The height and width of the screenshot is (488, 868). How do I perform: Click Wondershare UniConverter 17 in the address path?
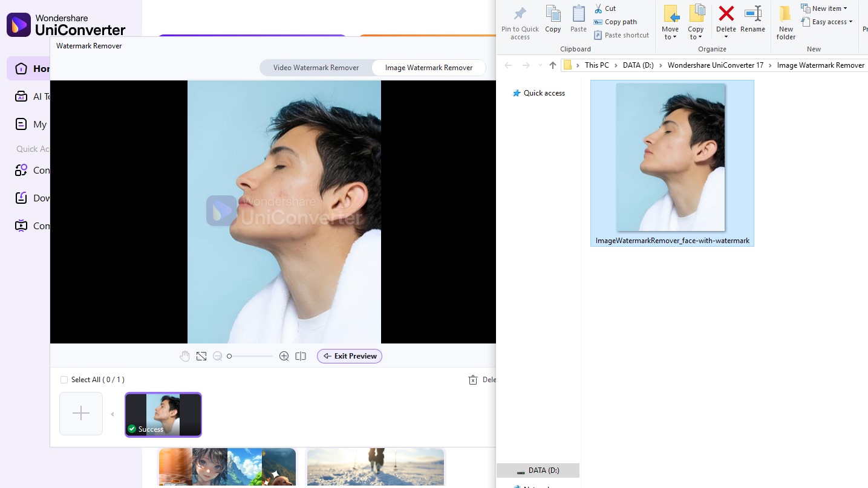[716, 65]
